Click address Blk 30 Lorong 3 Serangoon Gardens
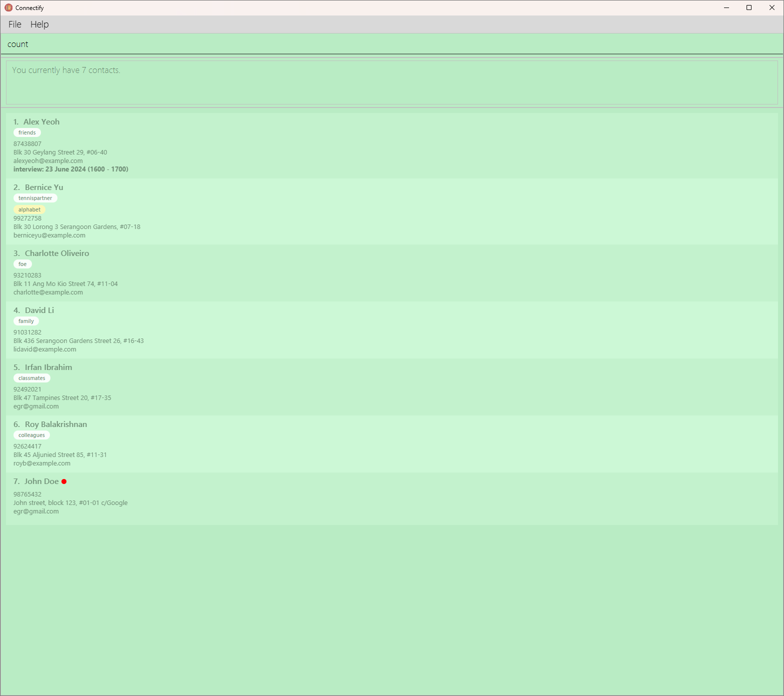 (77, 227)
